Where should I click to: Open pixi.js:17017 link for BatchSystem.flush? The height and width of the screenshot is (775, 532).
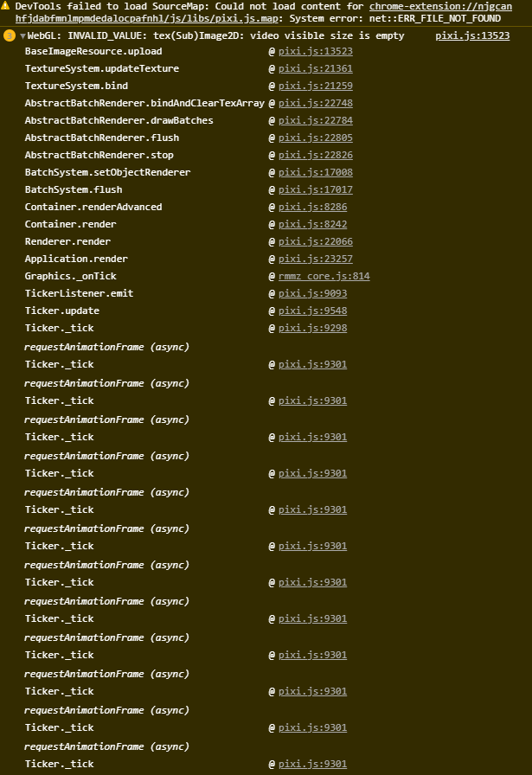[x=315, y=189]
